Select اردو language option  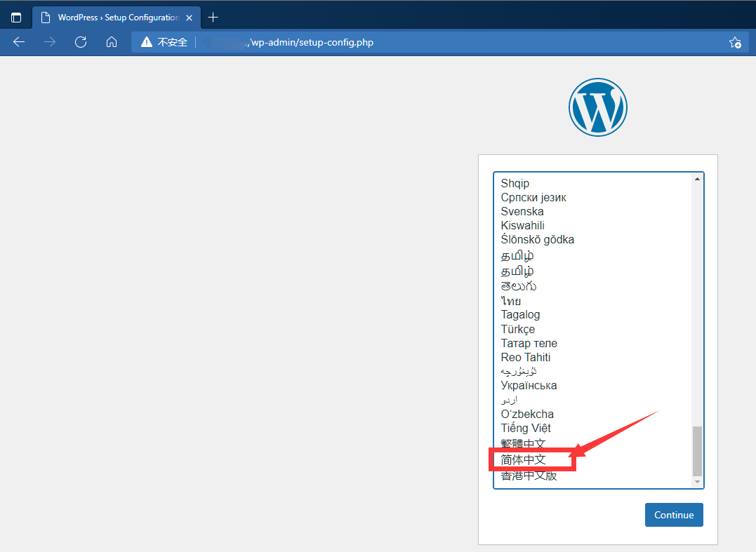click(593, 400)
